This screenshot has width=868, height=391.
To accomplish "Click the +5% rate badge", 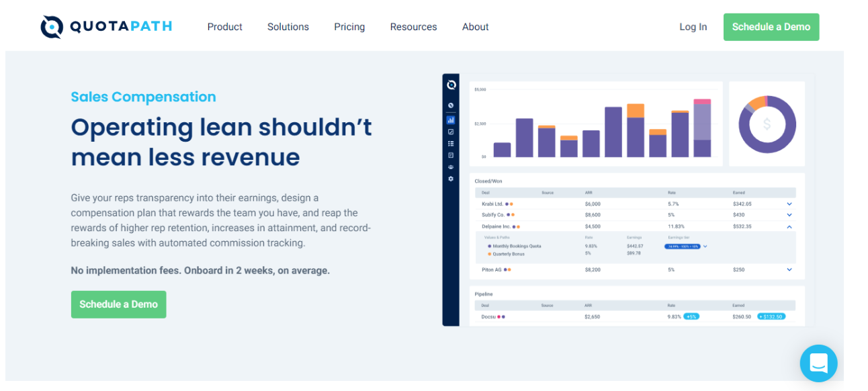I will click(691, 316).
